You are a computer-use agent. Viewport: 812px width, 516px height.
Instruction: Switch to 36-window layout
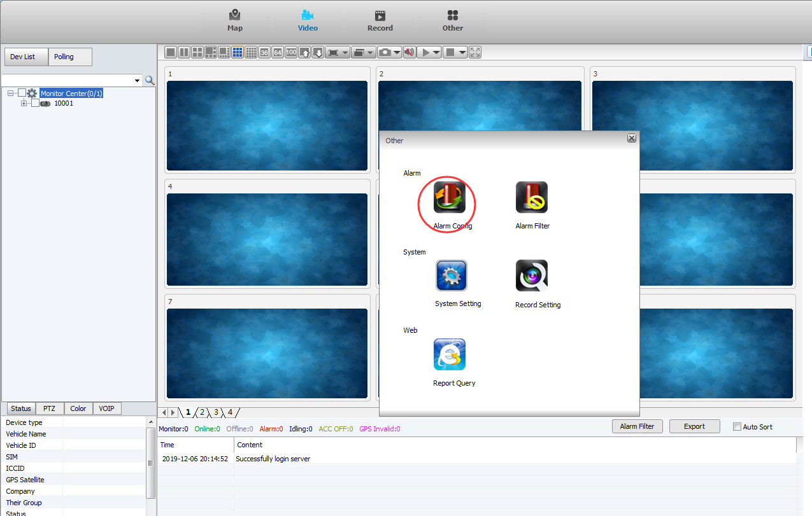point(264,52)
